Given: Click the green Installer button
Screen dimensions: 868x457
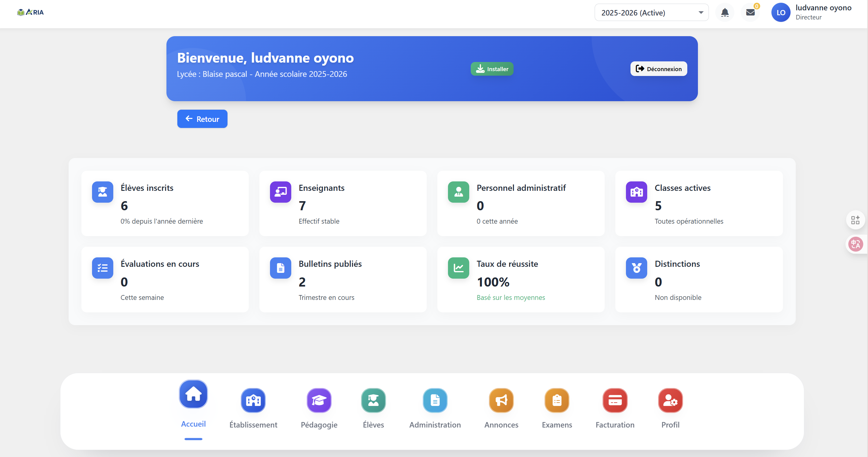Looking at the screenshot, I should tap(492, 69).
